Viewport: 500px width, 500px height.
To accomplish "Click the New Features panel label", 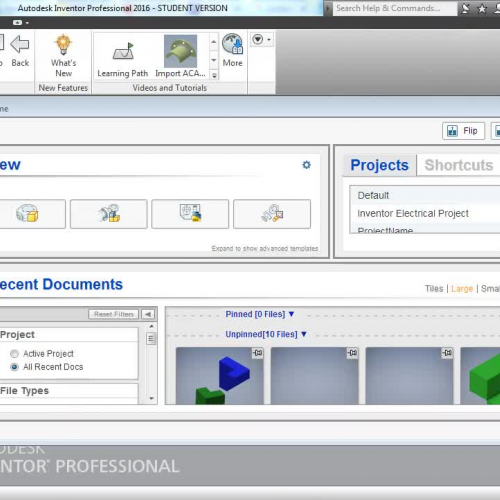I will 63,88.
